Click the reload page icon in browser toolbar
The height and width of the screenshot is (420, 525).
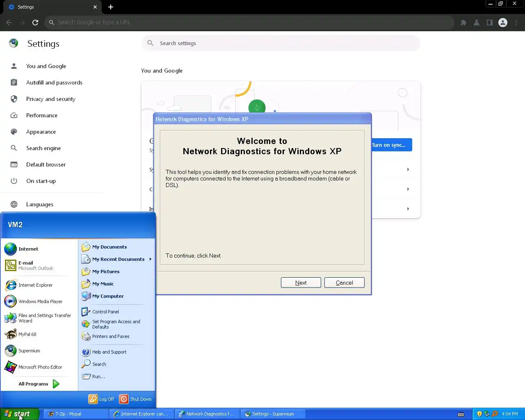(35, 23)
